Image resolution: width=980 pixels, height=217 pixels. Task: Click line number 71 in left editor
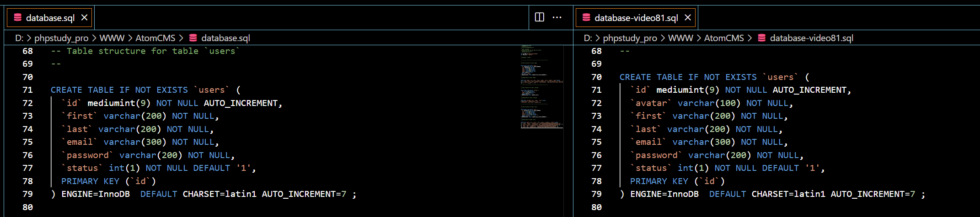coord(28,90)
